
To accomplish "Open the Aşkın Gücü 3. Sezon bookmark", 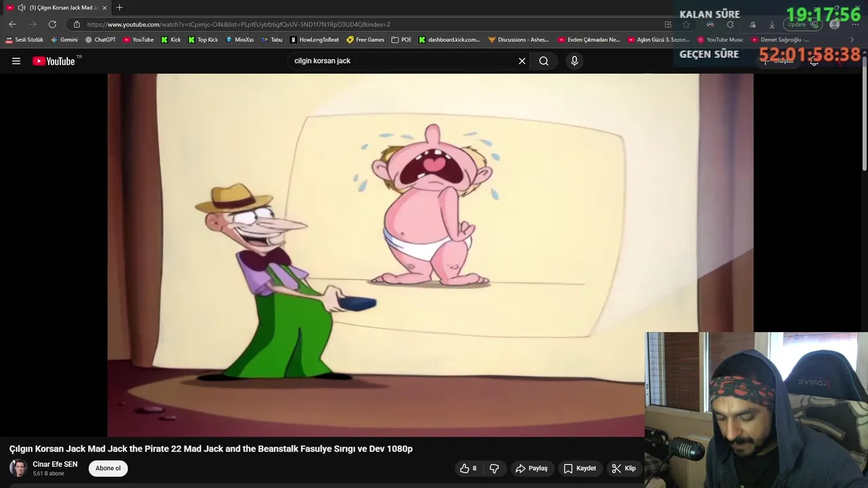I will (x=658, y=40).
